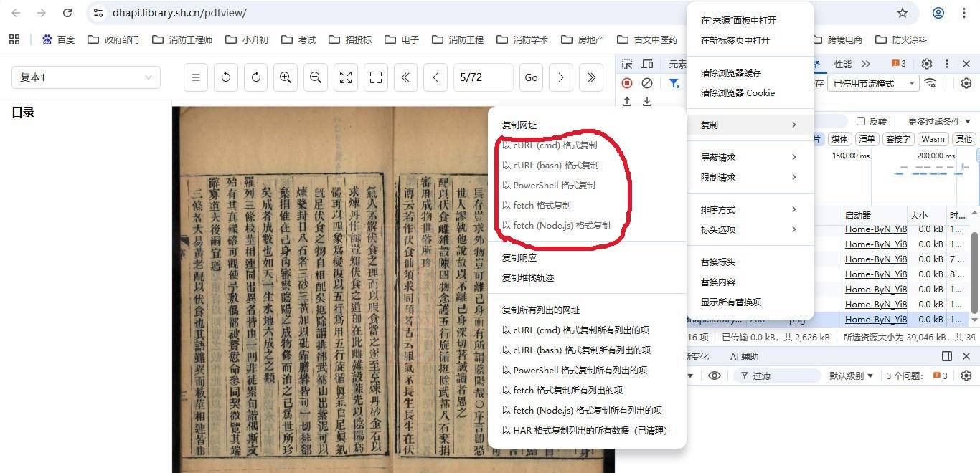This screenshot has height=473, width=980.
Task: Create a live expression with the eye icon
Action: 714,376
